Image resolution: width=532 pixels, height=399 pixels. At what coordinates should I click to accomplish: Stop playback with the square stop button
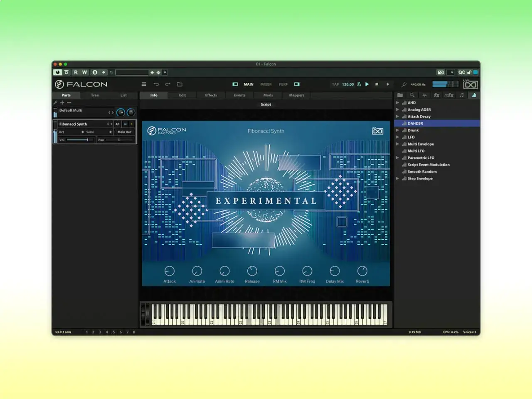[x=377, y=84]
